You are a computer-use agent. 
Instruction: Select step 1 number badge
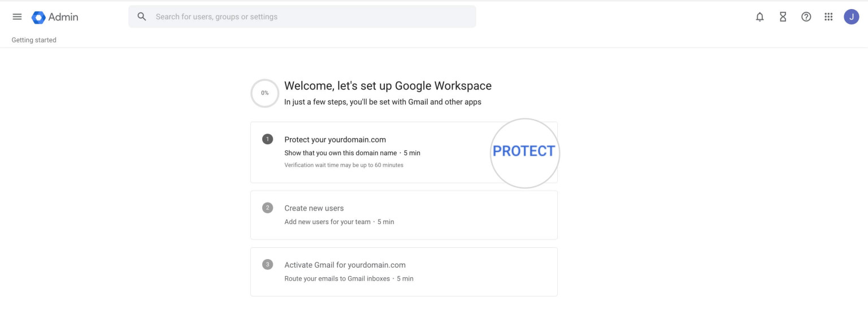pyautogui.click(x=268, y=139)
